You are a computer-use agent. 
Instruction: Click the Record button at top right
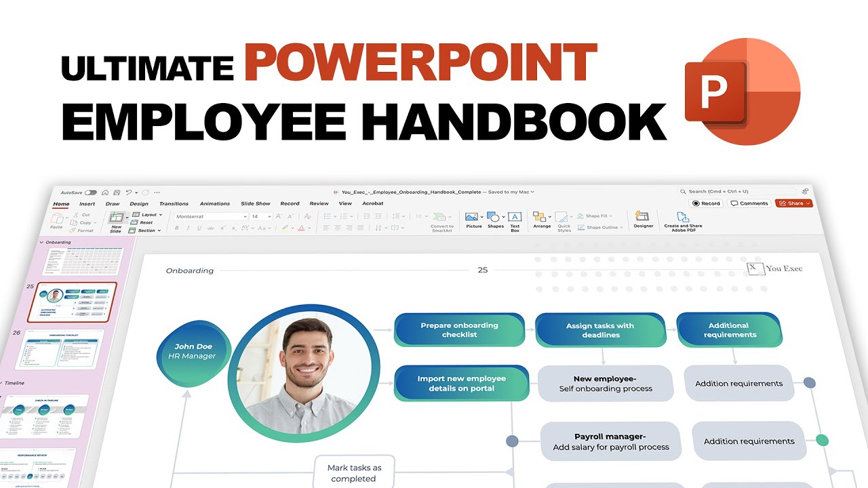click(x=706, y=203)
